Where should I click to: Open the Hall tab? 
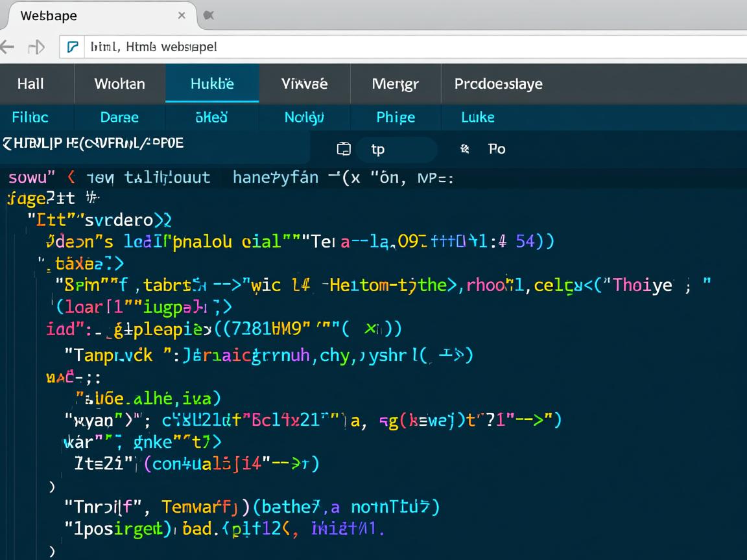(x=30, y=84)
